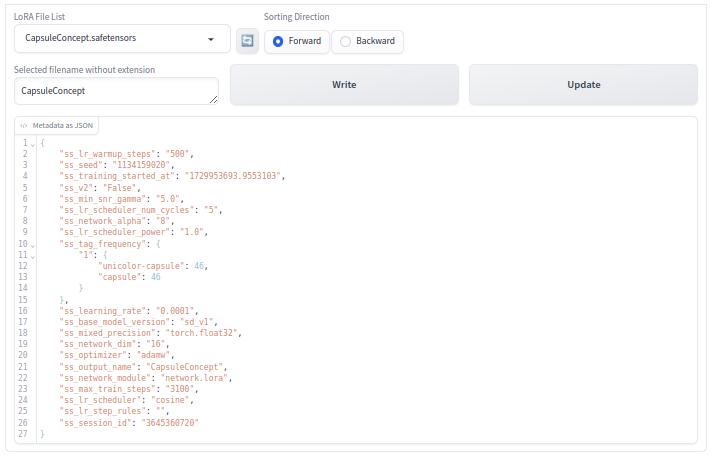Click the resize handle of the filename textbox
The height and width of the screenshot is (457, 711).
(x=213, y=99)
